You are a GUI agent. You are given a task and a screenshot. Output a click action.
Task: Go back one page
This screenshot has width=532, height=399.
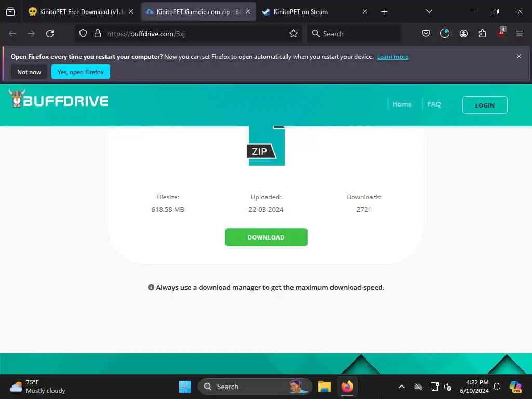(12, 34)
